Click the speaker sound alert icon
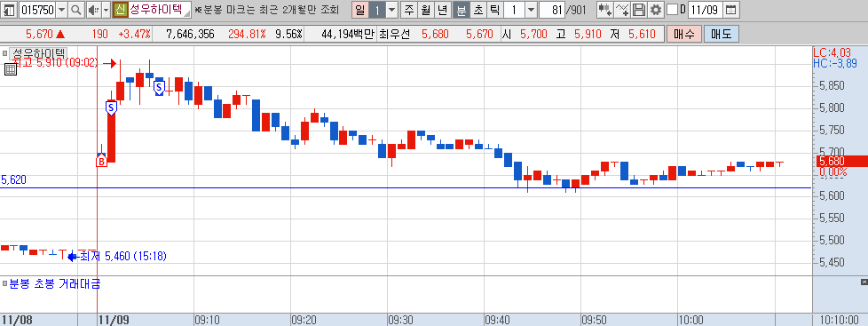This screenshot has height=326, width=868. coord(92,10)
